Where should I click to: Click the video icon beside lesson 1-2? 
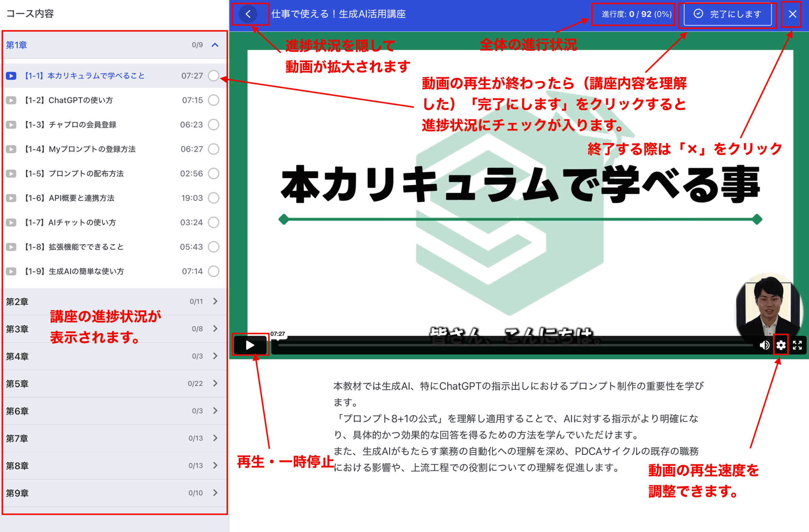click(x=11, y=100)
